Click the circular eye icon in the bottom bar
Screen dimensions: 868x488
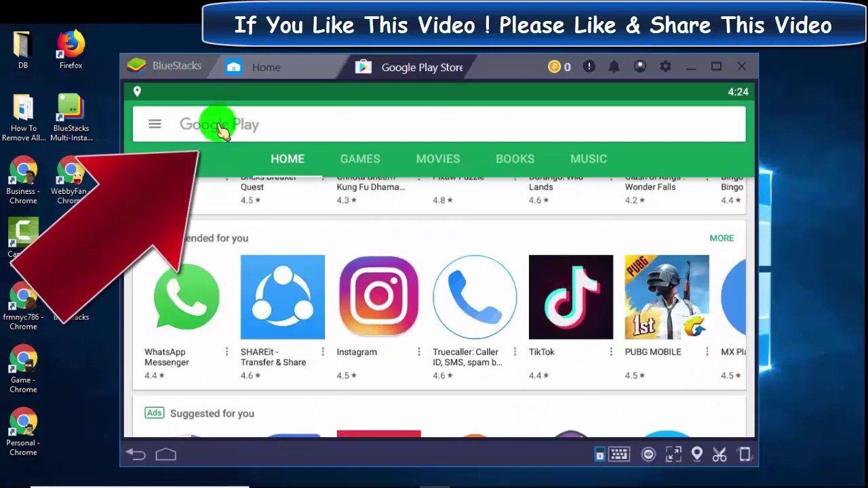648,455
